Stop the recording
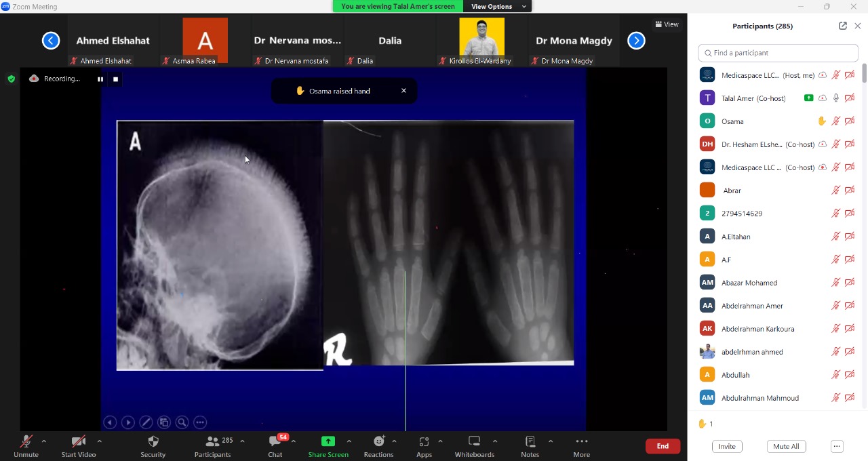Screen dimensions: 868x461 point(116,79)
